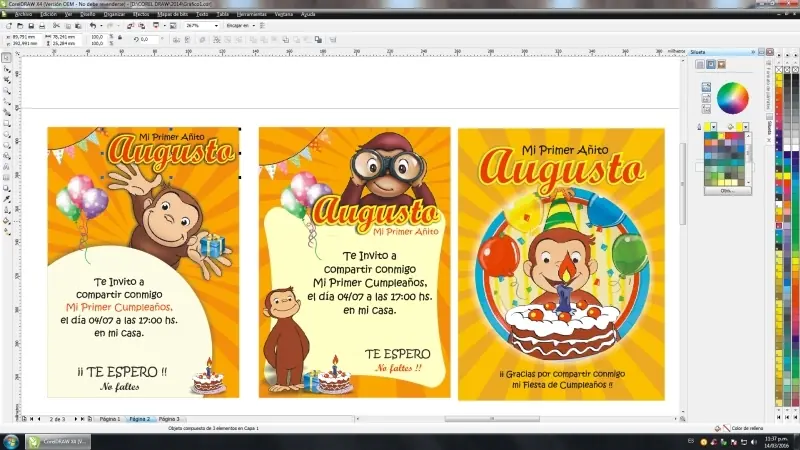Select the Rectangle tool in toolbox
Viewport: 800px width, 450px height.
point(7,123)
